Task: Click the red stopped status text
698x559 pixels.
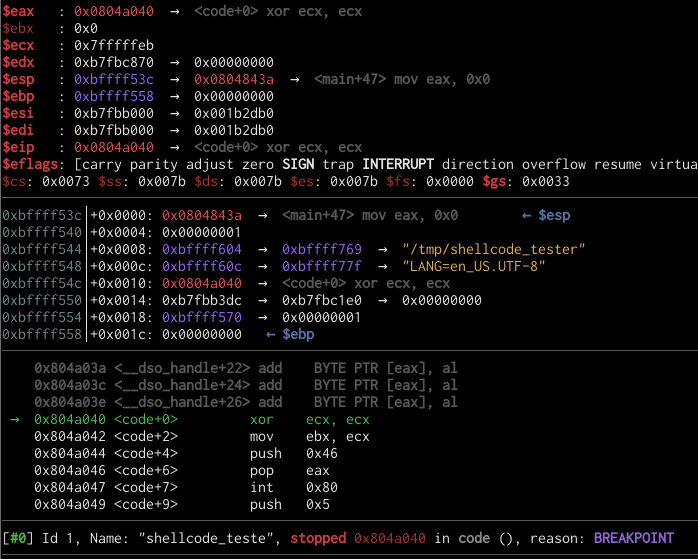Action: click(319, 538)
